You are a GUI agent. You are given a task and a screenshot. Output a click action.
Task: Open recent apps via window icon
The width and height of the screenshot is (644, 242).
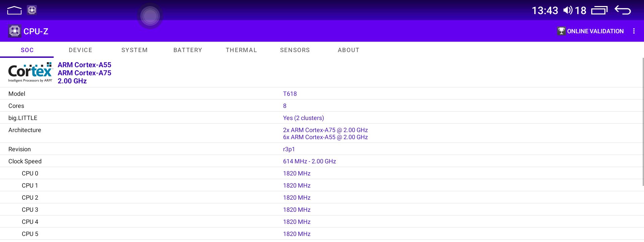tap(599, 10)
